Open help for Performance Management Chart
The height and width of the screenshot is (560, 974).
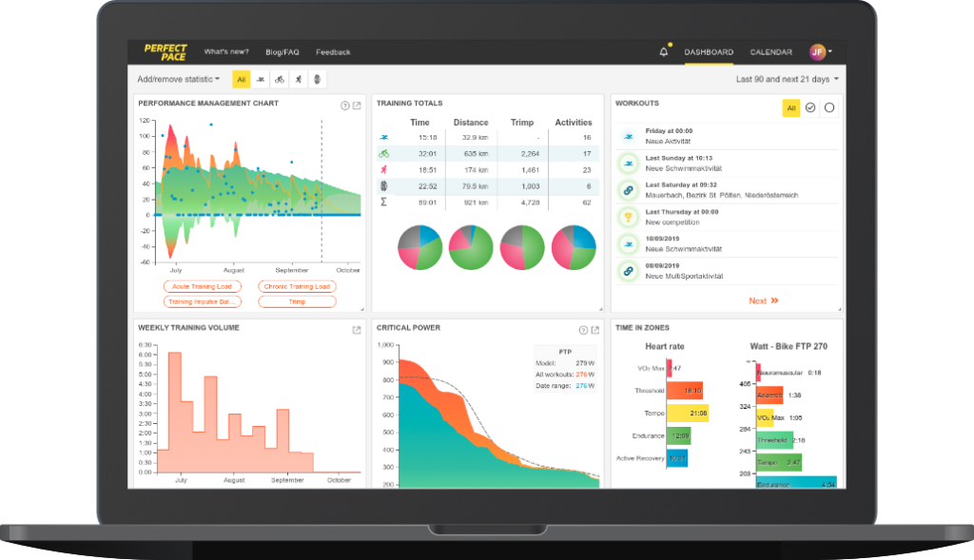click(x=345, y=106)
